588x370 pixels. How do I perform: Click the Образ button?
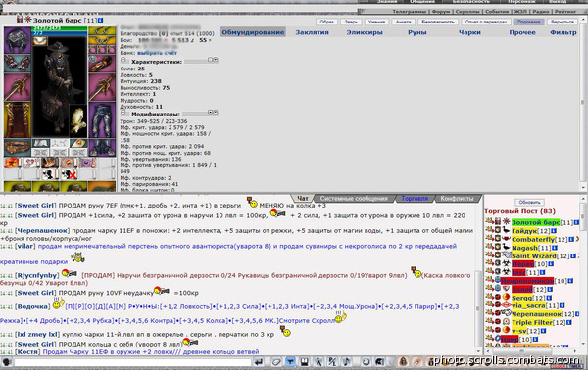click(327, 22)
